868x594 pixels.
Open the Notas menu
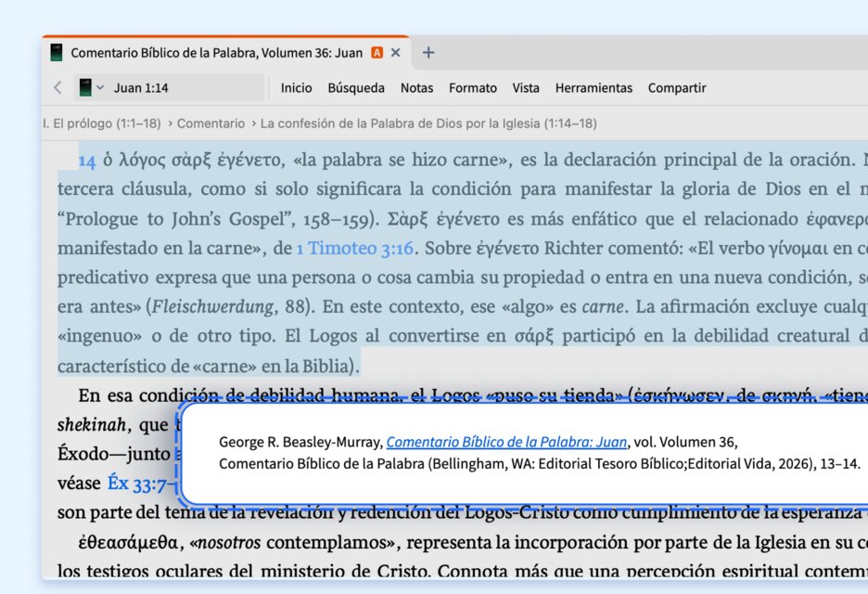tap(416, 88)
